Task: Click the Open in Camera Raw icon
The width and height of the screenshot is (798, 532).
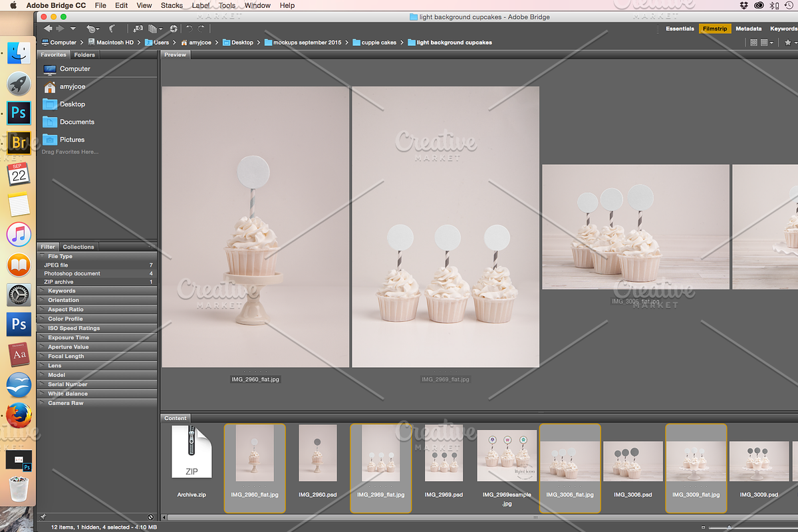Action: coord(174,29)
